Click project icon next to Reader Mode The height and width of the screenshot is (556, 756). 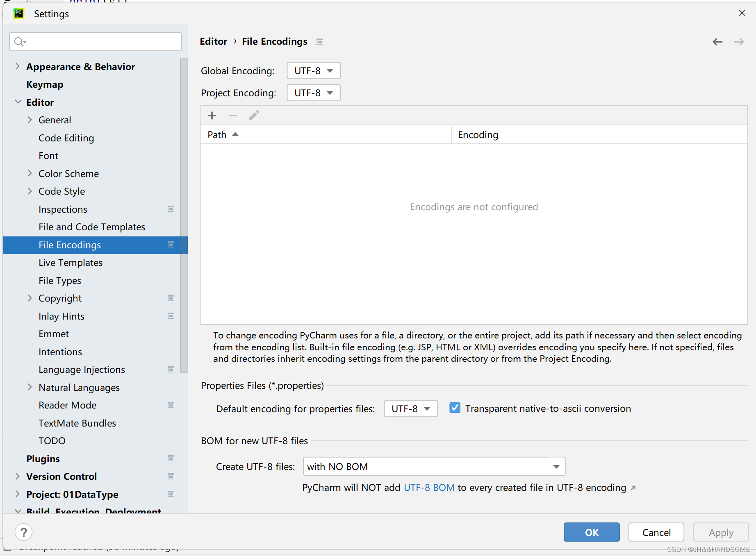click(171, 405)
